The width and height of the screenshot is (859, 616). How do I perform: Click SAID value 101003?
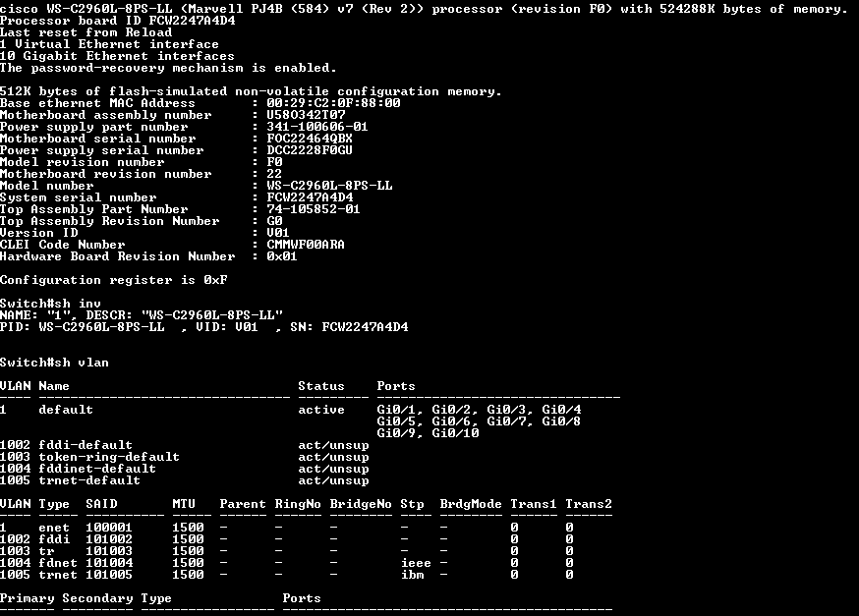(109, 551)
